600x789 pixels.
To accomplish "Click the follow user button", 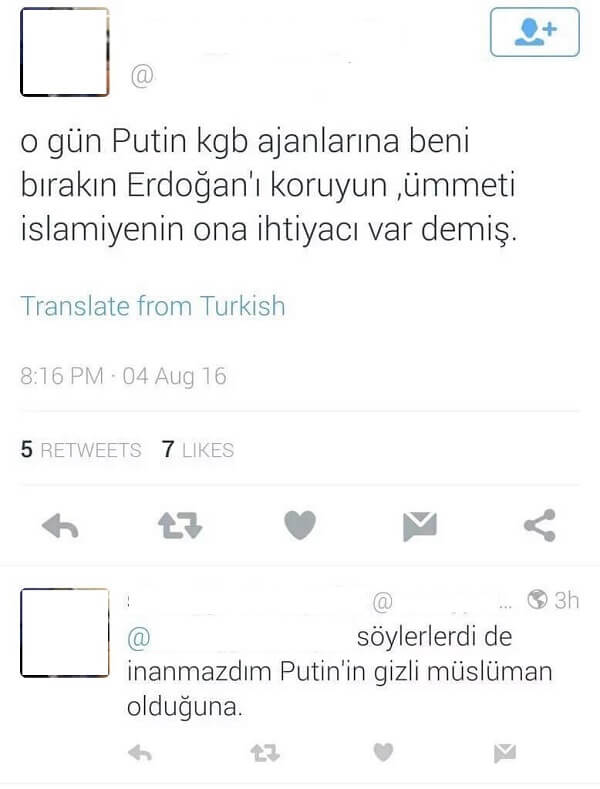I will [x=535, y=32].
